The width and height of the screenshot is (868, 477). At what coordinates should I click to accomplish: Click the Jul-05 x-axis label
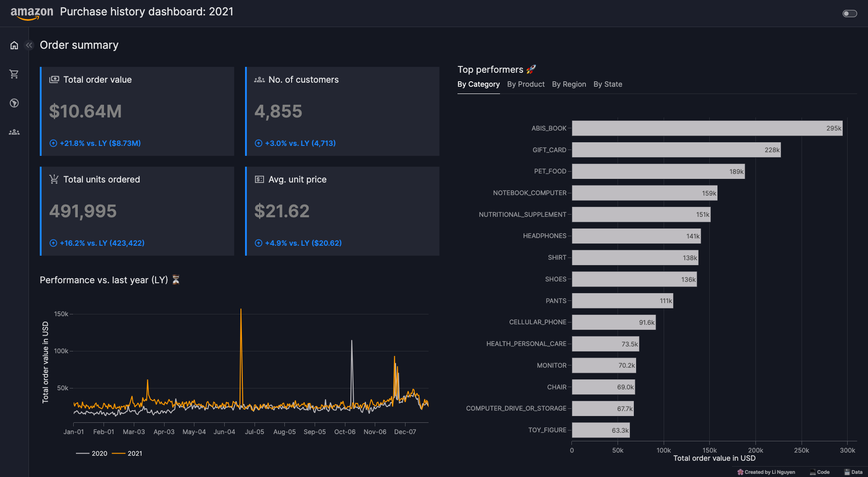click(255, 432)
